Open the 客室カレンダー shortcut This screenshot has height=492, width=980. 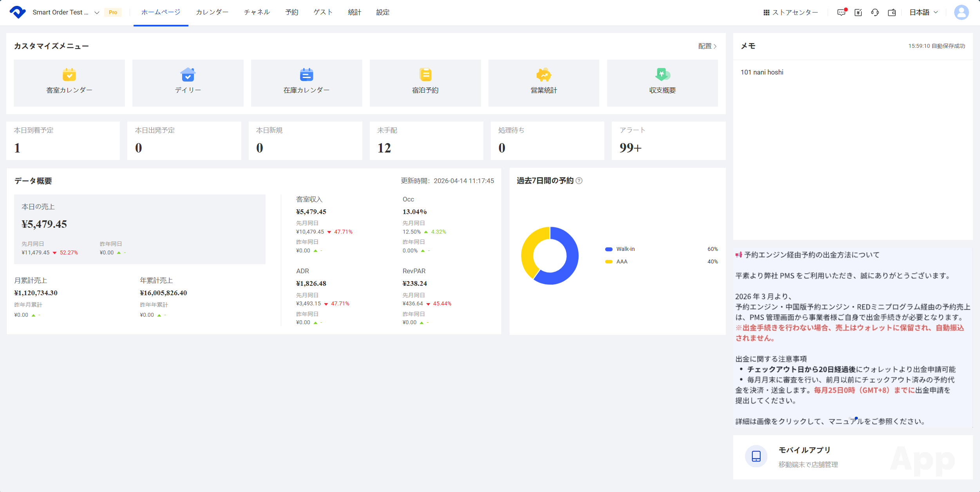point(69,83)
